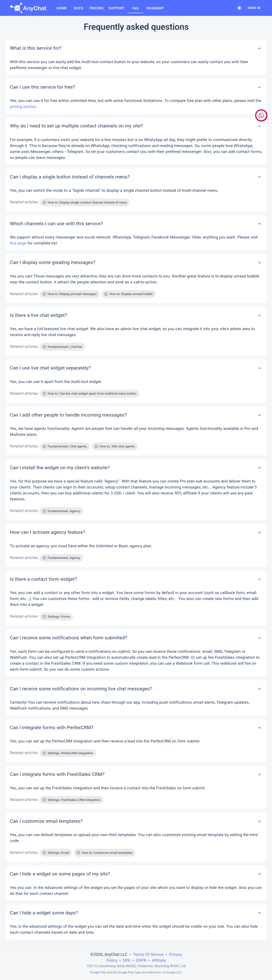Follow the 'pricing section' link
The width and height of the screenshot is (272, 980).
(23, 107)
